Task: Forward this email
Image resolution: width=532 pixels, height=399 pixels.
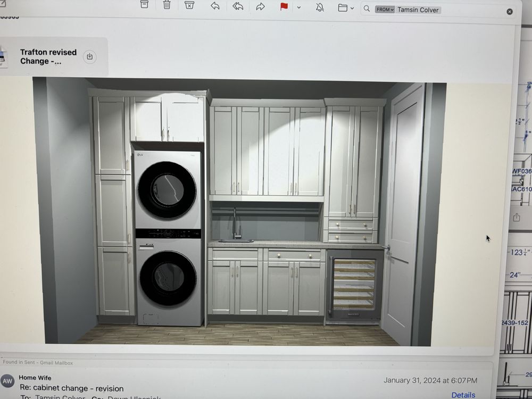Action: 260,6
